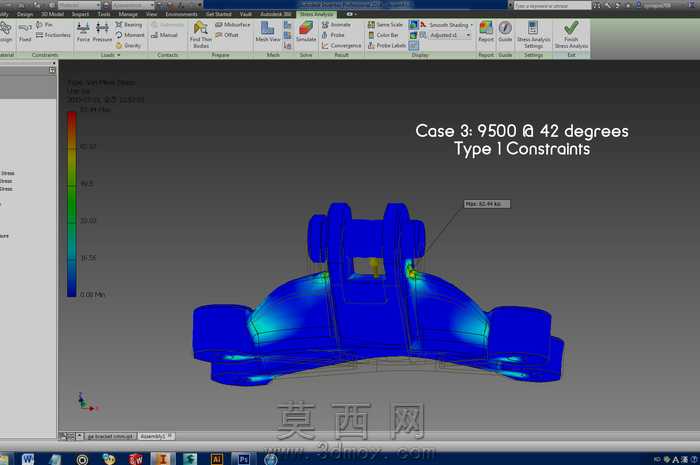Toggle boundary condition display icon
The image size is (700, 465).
[413, 45]
